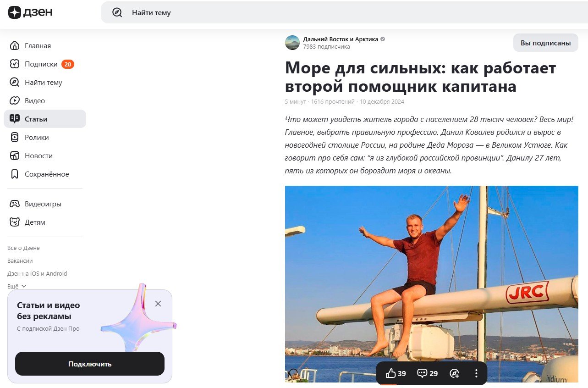Expand the Ещё dropdown in sidebar
Screen dimensions: 588x388
coord(17,286)
